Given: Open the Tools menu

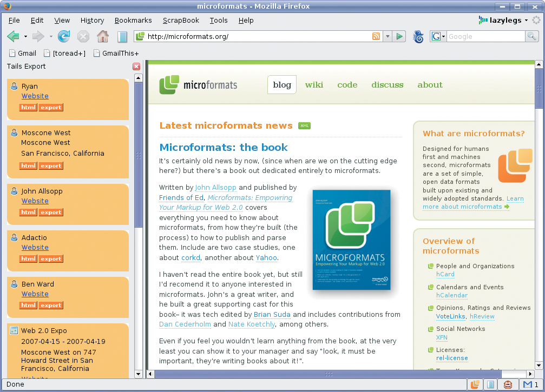Looking at the screenshot, I should coord(219,20).
